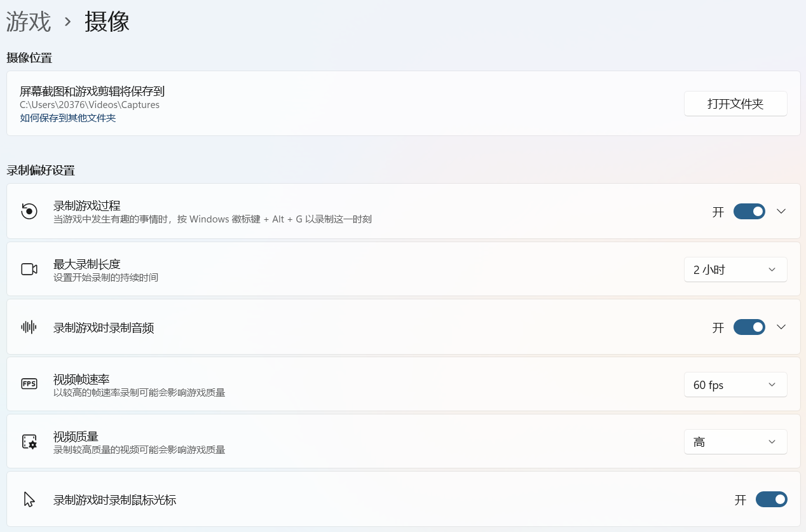
Task: Click the 屏幕截图和游戏剪辑将保存到 label
Action: [92, 92]
